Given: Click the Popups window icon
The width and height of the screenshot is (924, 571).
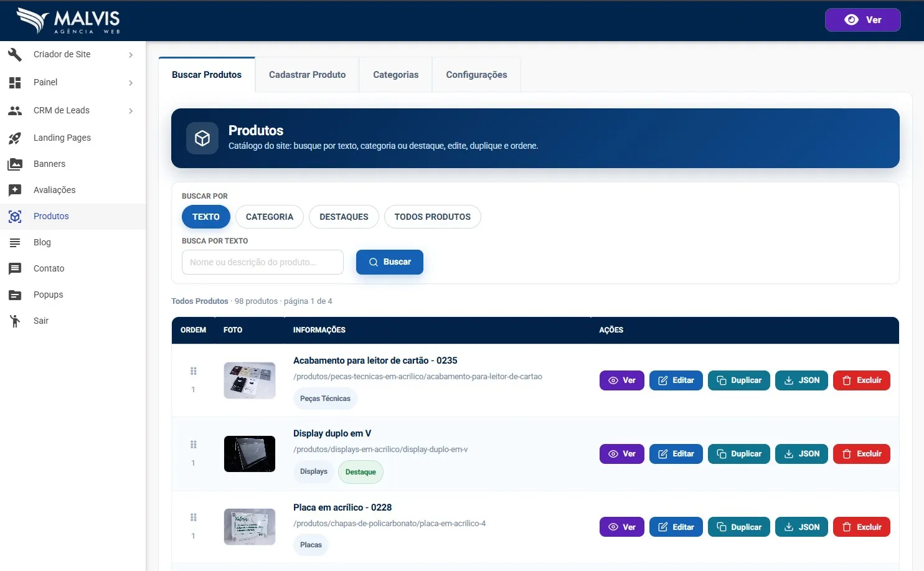Looking at the screenshot, I should [x=15, y=295].
